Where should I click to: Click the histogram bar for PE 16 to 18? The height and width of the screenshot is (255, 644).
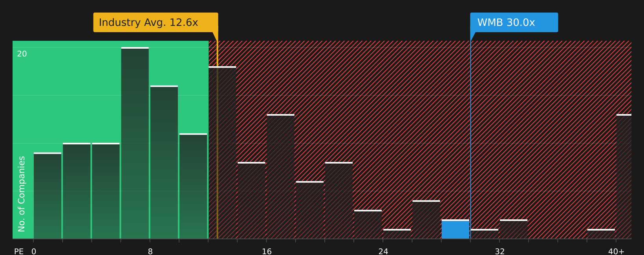[x=281, y=177]
